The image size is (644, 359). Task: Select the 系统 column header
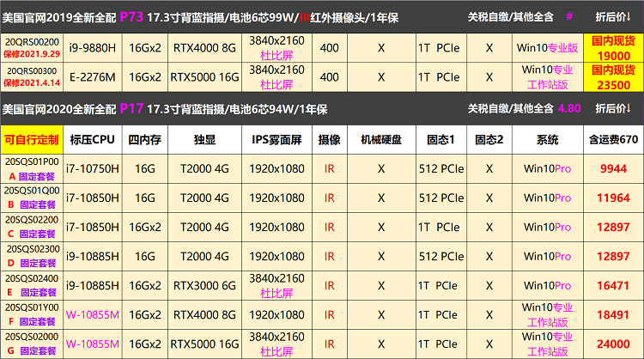click(x=548, y=140)
